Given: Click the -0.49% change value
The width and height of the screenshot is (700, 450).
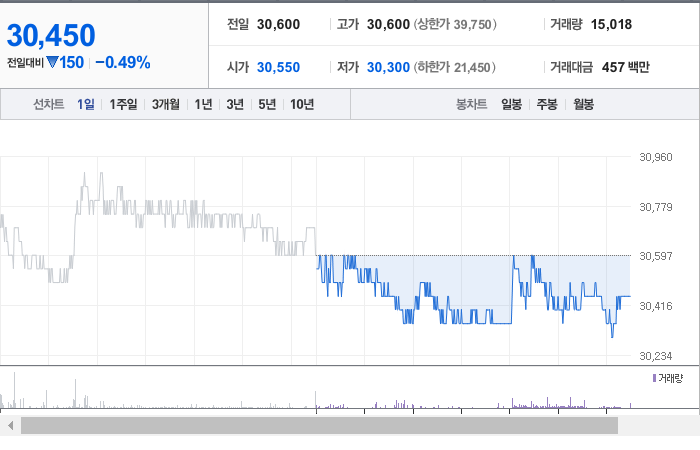Looking at the screenshot, I should 123,62.
